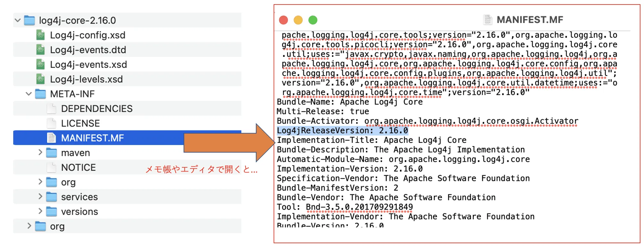Click the Bundle-Description line
The height and width of the screenshot is (250, 644).
401,150
